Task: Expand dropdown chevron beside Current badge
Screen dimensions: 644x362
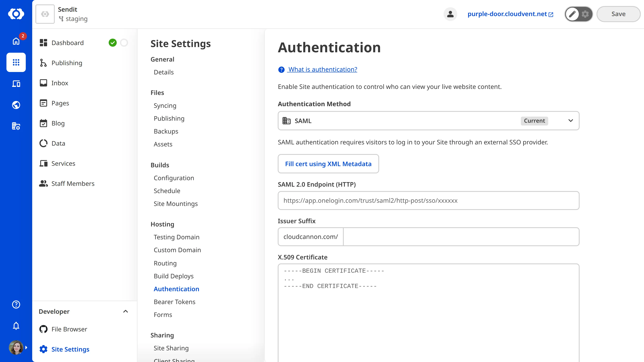Action: pos(571,121)
